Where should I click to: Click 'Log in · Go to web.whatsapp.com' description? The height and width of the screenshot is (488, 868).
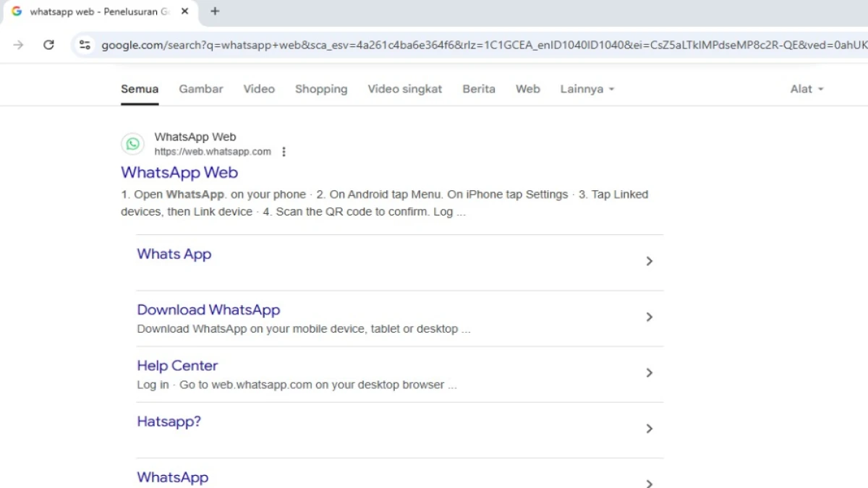[297, 385]
